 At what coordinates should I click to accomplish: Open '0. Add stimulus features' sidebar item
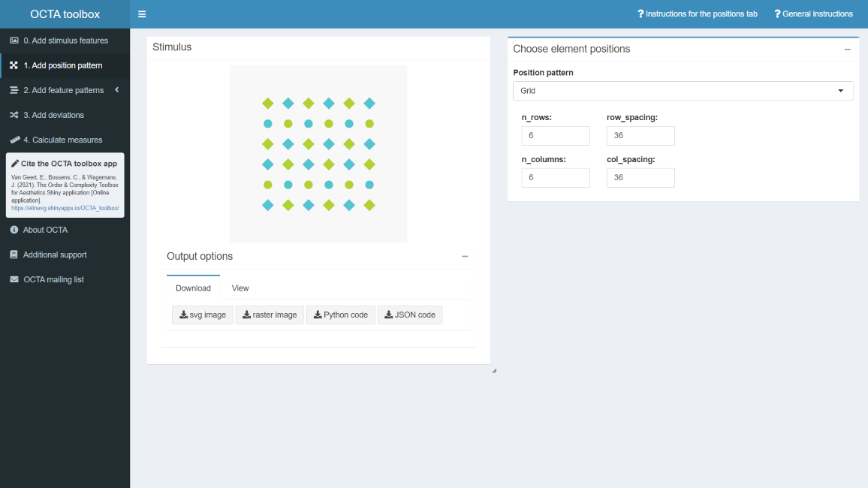(x=65, y=41)
